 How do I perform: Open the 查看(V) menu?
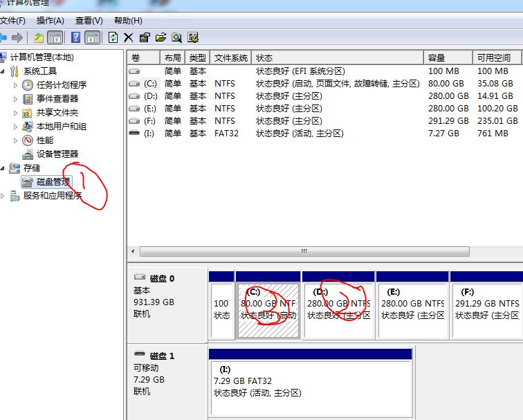pyautogui.click(x=89, y=21)
